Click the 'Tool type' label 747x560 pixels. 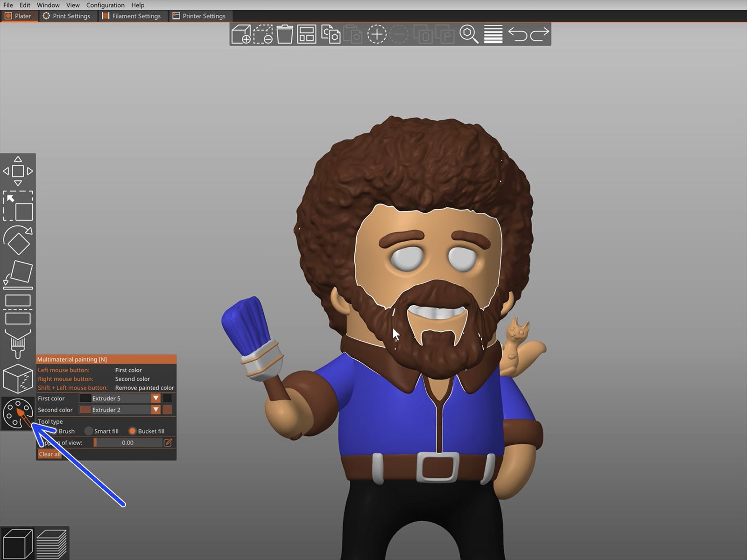point(50,421)
